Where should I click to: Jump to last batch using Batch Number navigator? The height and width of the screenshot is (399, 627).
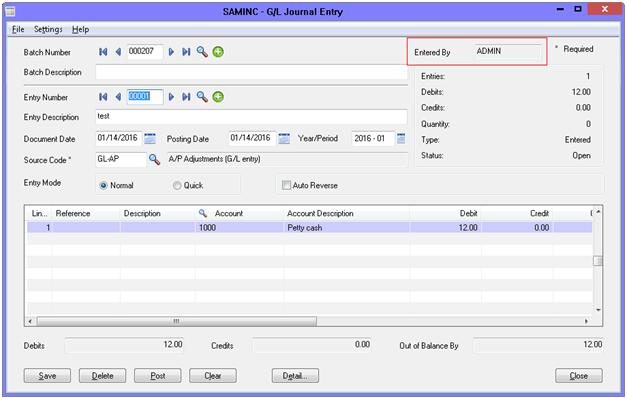[x=186, y=52]
